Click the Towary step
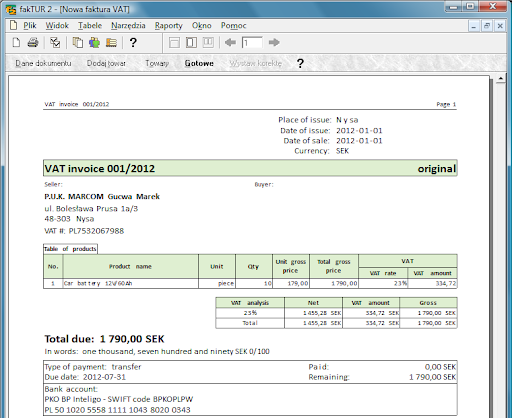The image size is (512, 418). coord(157,63)
